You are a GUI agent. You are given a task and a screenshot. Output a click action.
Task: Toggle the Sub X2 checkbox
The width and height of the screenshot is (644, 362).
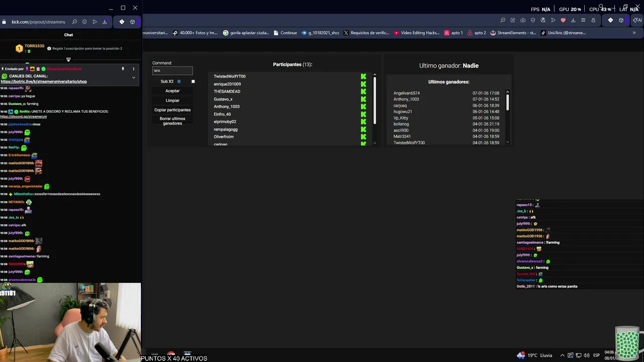193,81
